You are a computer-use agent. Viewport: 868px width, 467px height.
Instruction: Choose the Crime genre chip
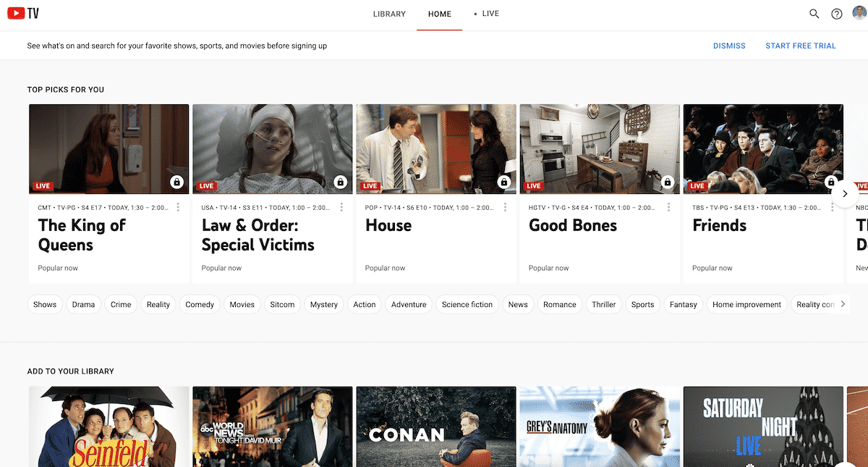(x=121, y=304)
